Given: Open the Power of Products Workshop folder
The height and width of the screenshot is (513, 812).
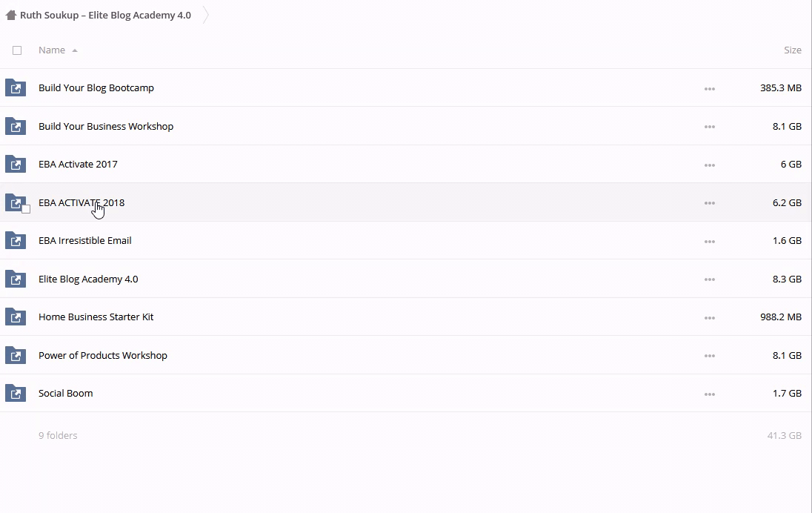Looking at the screenshot, I should [x=103, y=356].
